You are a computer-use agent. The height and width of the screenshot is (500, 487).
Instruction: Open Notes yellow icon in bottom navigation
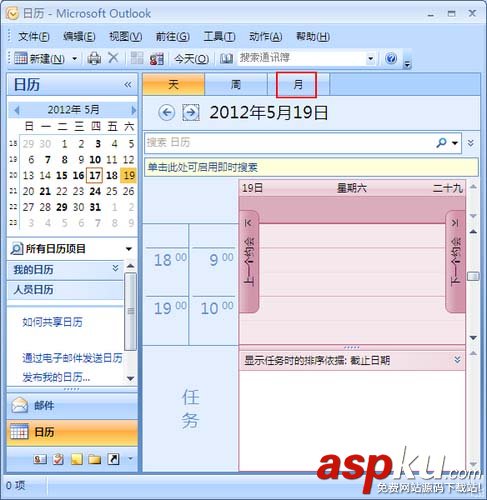pos(77,459)
